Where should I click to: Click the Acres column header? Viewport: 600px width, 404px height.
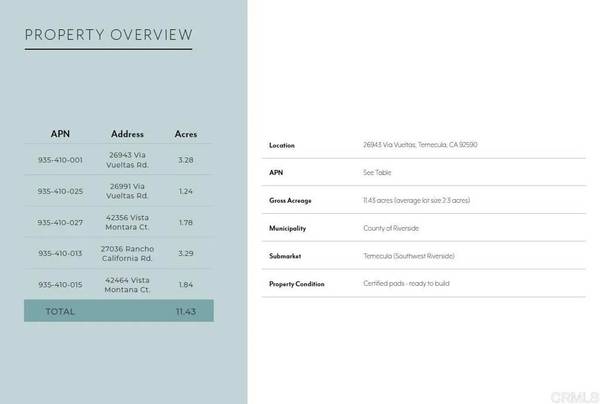point(186,134)
